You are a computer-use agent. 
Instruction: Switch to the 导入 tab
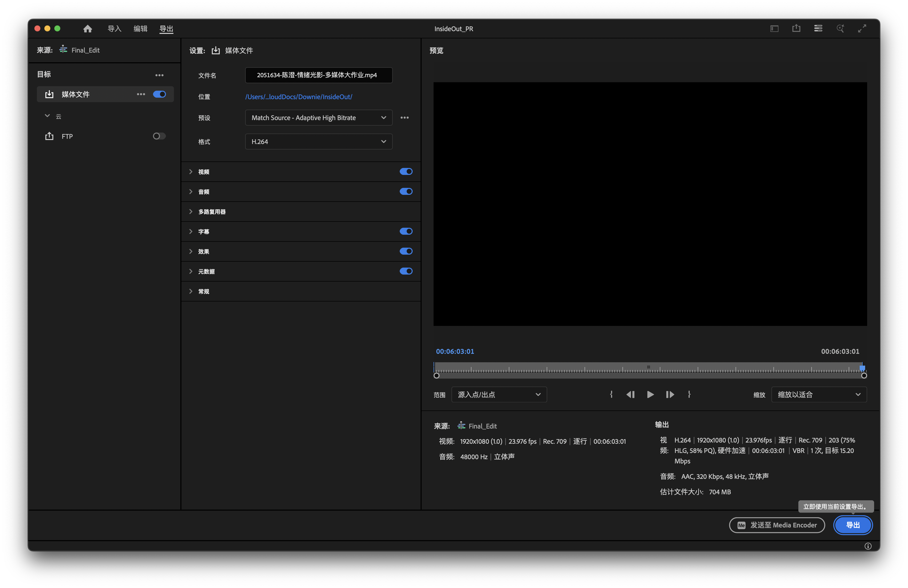[x=114, y=29]
